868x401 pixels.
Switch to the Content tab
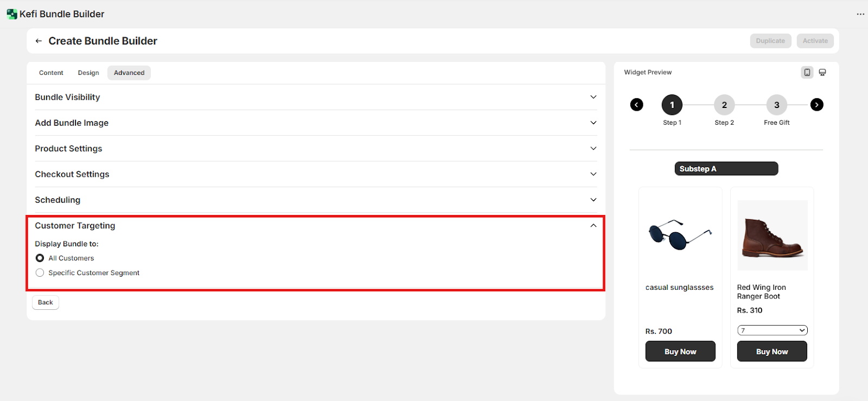pyautogui.click(x=51, y=73)
